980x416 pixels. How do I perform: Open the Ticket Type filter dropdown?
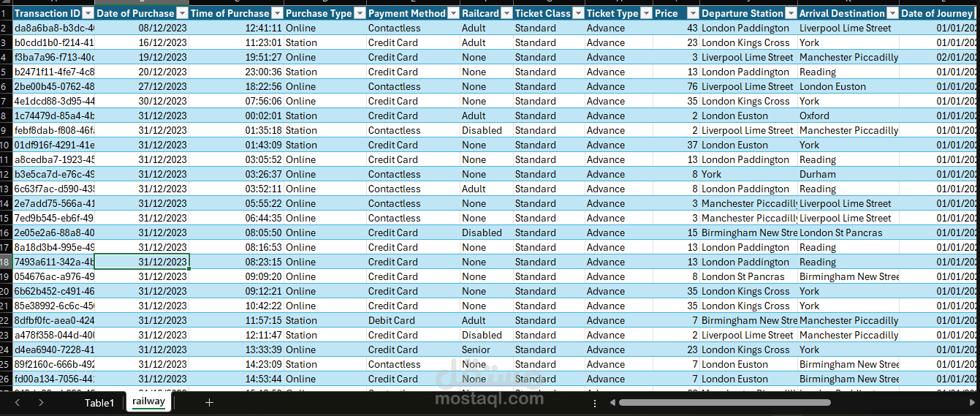646,13
